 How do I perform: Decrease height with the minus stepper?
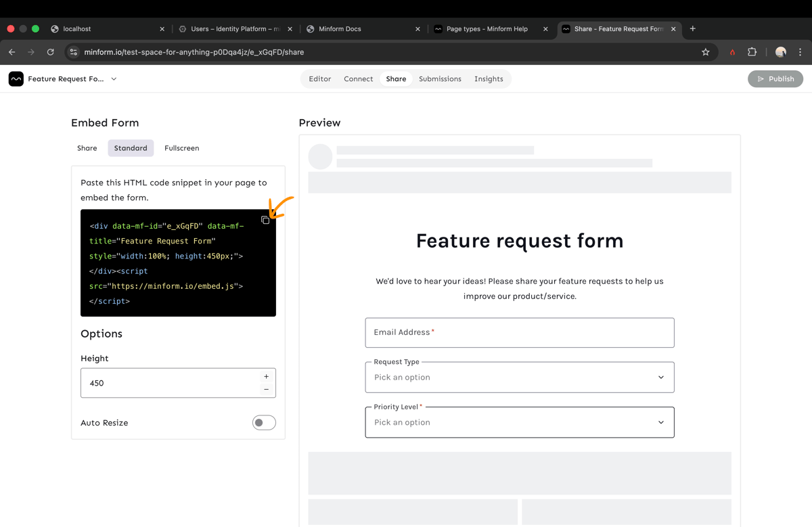click(x=266, y=390)
